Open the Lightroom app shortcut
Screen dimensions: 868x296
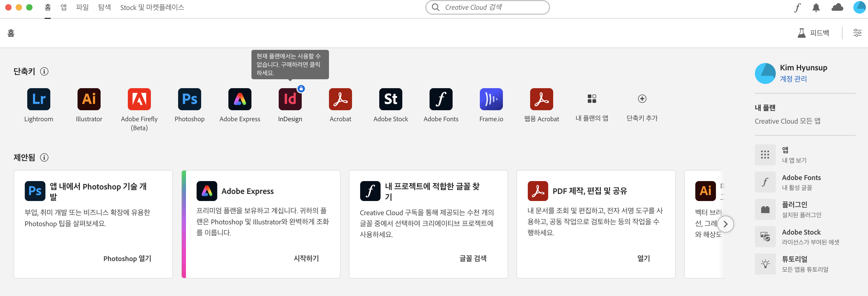tap(39, 99)
